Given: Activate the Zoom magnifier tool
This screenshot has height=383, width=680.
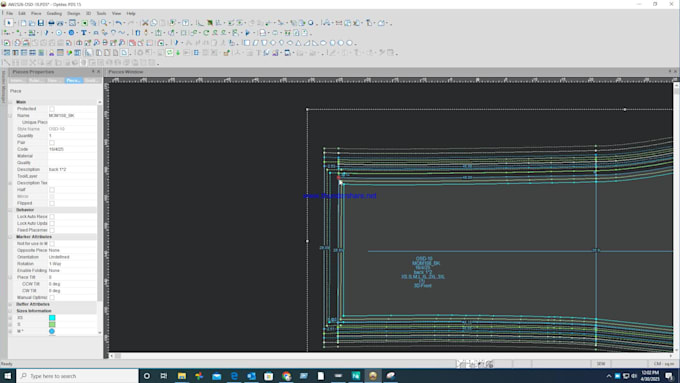Looking at the screenshot, I should 104,23.
